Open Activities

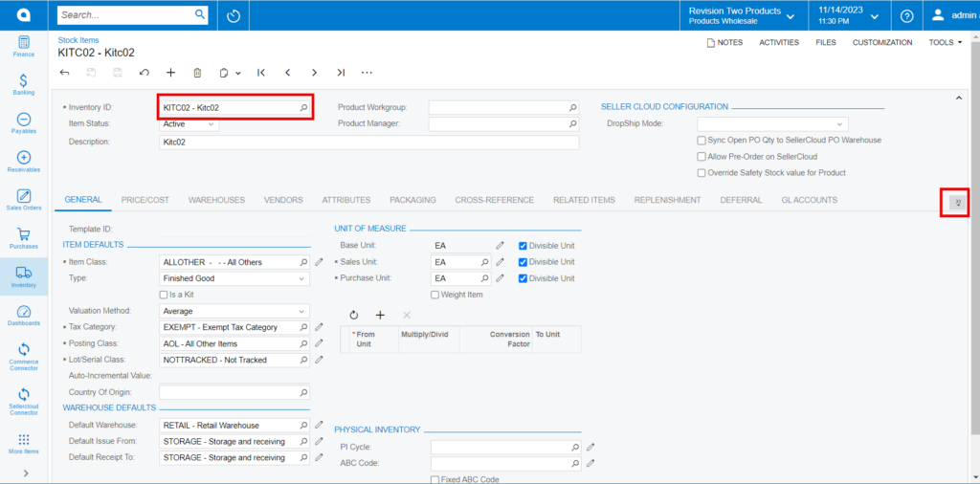[x=779, y=42]
